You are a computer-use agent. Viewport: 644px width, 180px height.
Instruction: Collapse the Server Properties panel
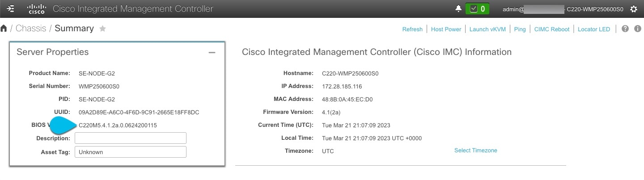(x=212, y=52)
